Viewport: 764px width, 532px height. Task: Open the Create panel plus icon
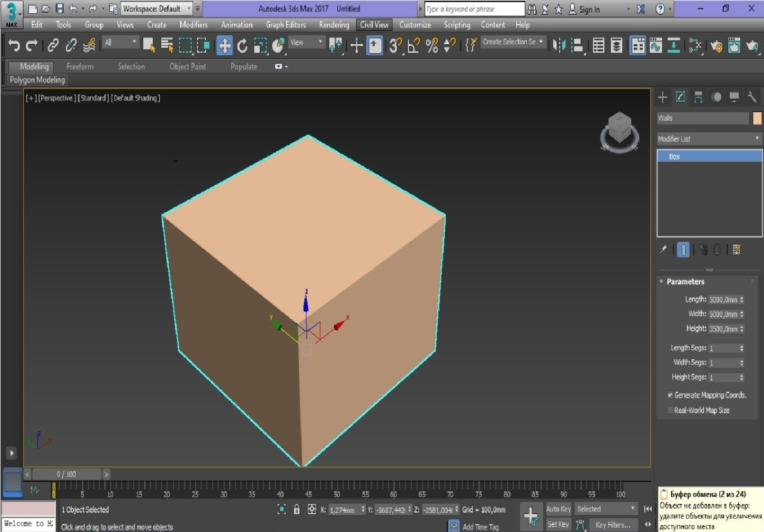coord(663,97)
